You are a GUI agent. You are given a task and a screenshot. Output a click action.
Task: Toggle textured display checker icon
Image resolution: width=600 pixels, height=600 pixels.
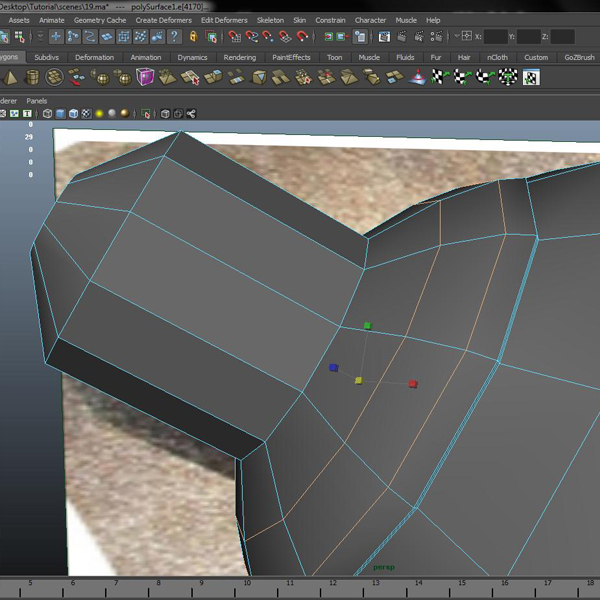tap(86, 114)
